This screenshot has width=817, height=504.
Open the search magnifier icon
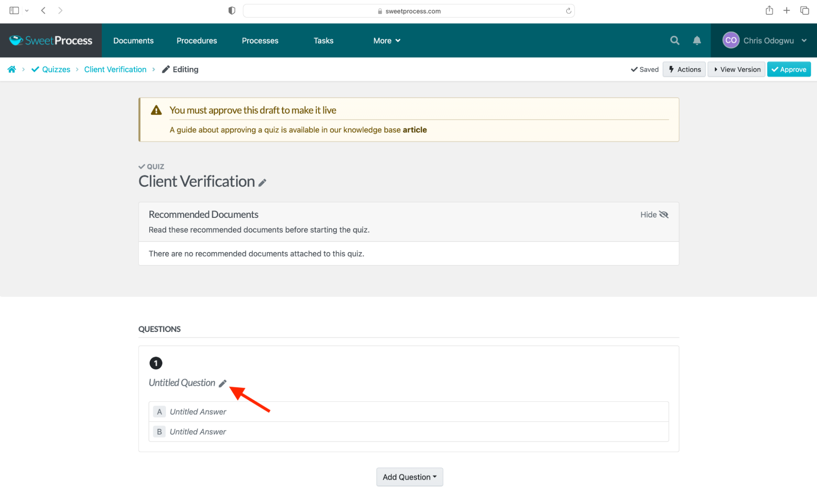[675, 40]
